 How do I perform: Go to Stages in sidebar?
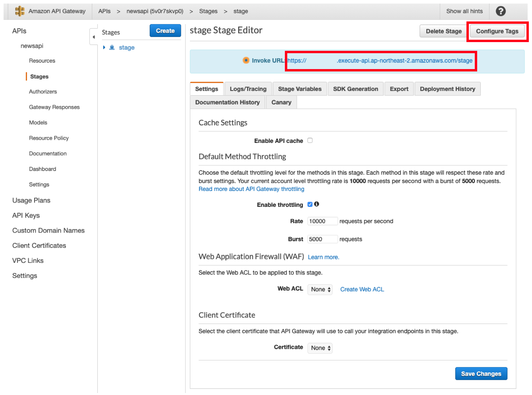(39, 77)
